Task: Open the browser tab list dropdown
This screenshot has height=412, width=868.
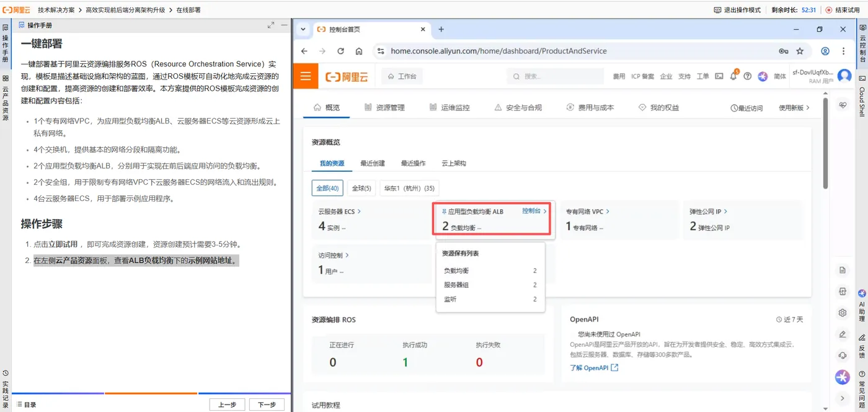Action: (303, 29)
